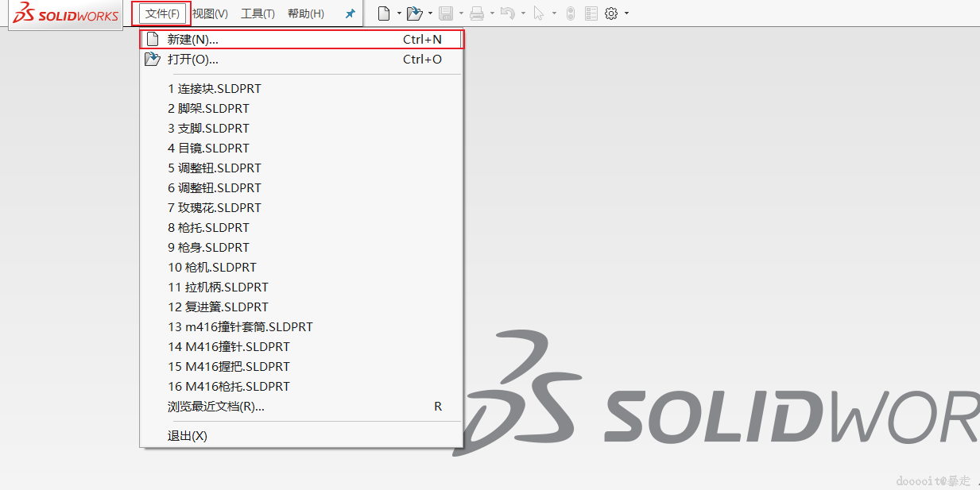Open recent file 14 M416撞针.SLDPRT
The height and width of the screenshot is (490, 980).
pyautogui.click(x=301, y=346)
